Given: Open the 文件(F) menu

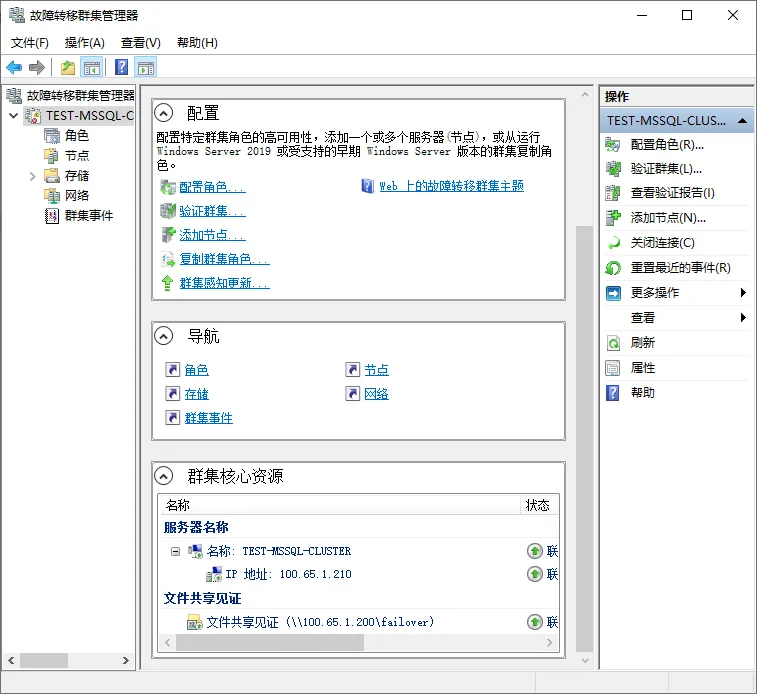Looking at the screenshot, I should click(30, 43).
